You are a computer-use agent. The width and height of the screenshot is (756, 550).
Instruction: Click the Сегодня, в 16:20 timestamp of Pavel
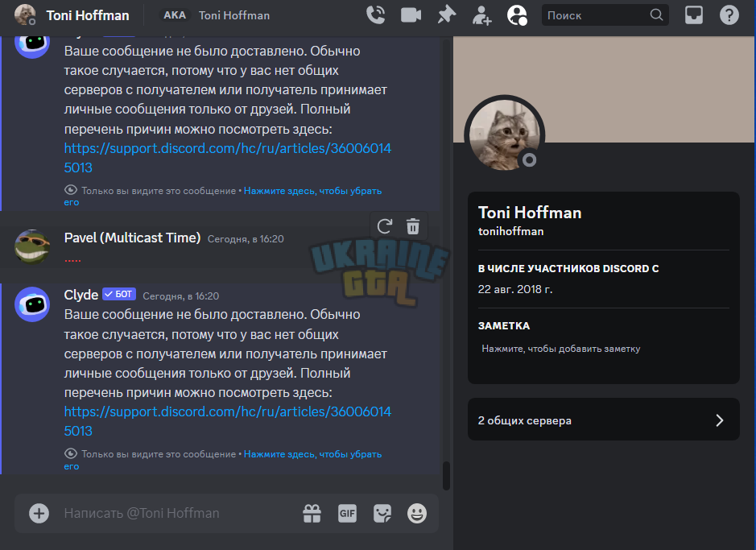click(246, 239)
